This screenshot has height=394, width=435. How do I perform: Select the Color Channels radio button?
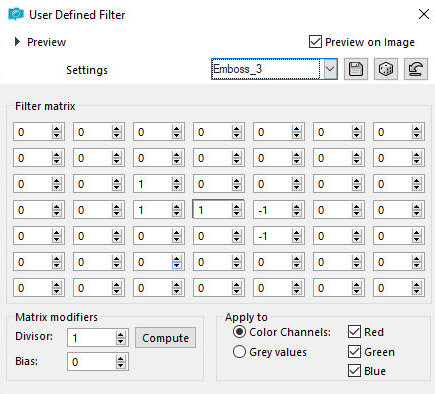[x=239, y=332]
